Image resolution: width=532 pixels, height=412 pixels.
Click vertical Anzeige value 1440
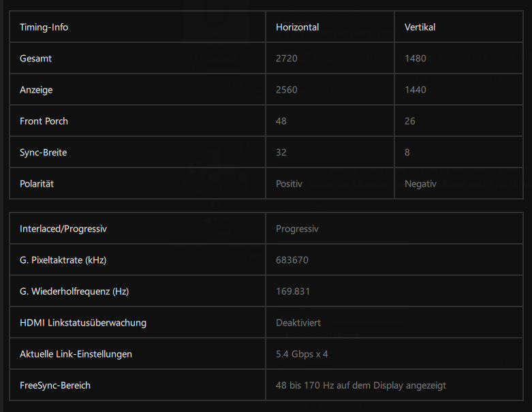[416, 90]
